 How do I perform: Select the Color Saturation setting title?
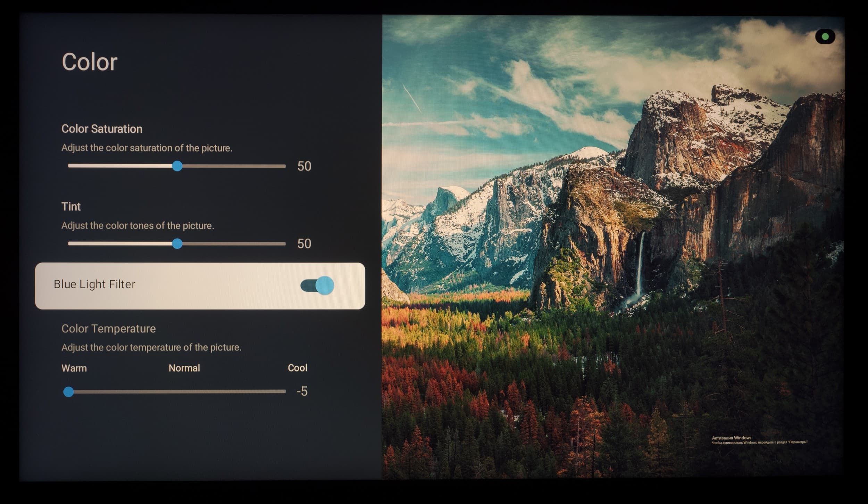(102, 129)
